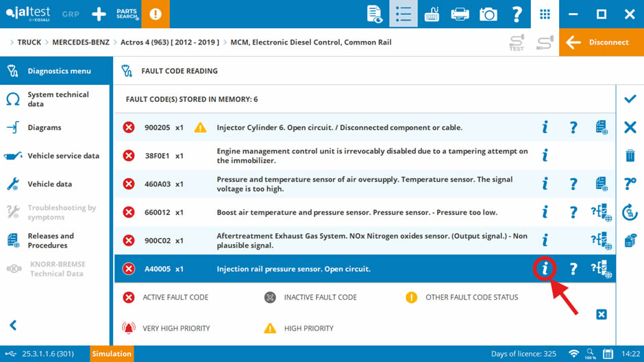Open info for fault A40005
644x362 pixels.
545,269
